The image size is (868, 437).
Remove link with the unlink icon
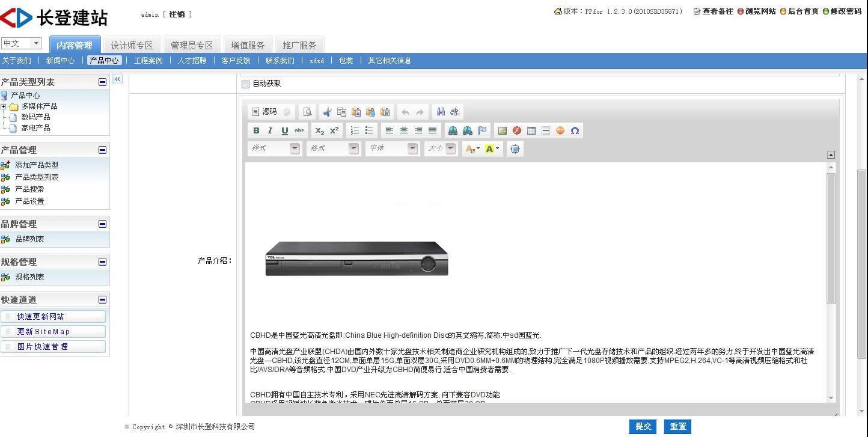click(x=468, y=130)
